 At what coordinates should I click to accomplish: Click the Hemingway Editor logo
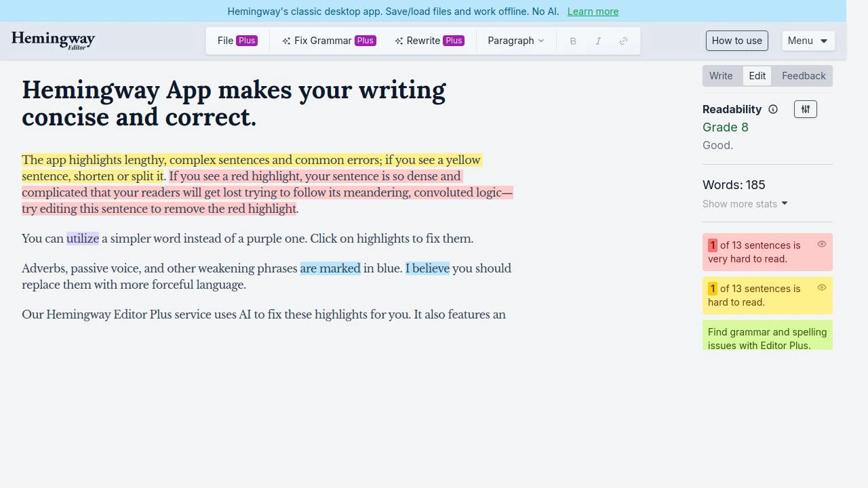(x=53, y=41)
